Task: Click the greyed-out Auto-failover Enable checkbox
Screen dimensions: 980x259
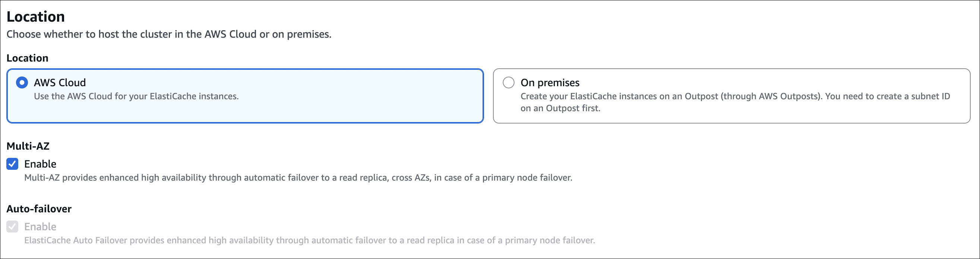Action: pos(12,227)
